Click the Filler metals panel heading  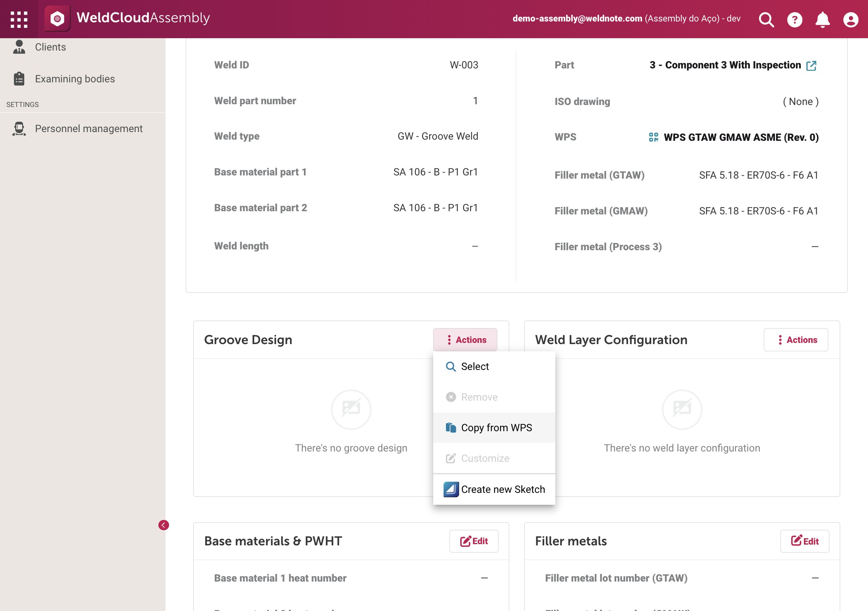[x=571, y=541]
